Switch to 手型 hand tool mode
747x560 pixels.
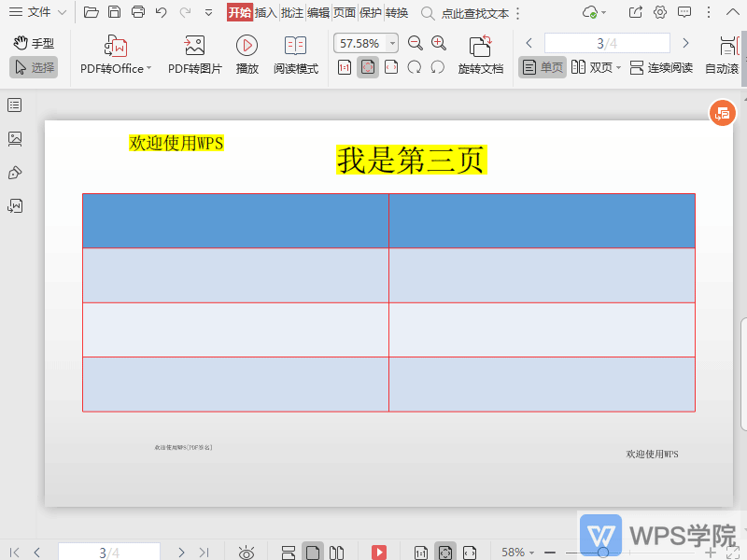(x=34, y=43)
